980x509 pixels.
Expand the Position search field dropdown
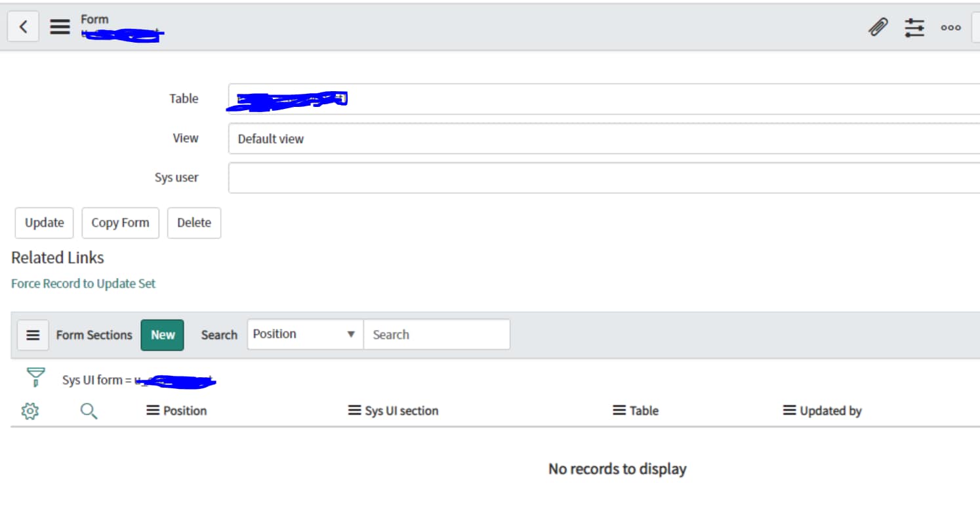tap(306, 335)
